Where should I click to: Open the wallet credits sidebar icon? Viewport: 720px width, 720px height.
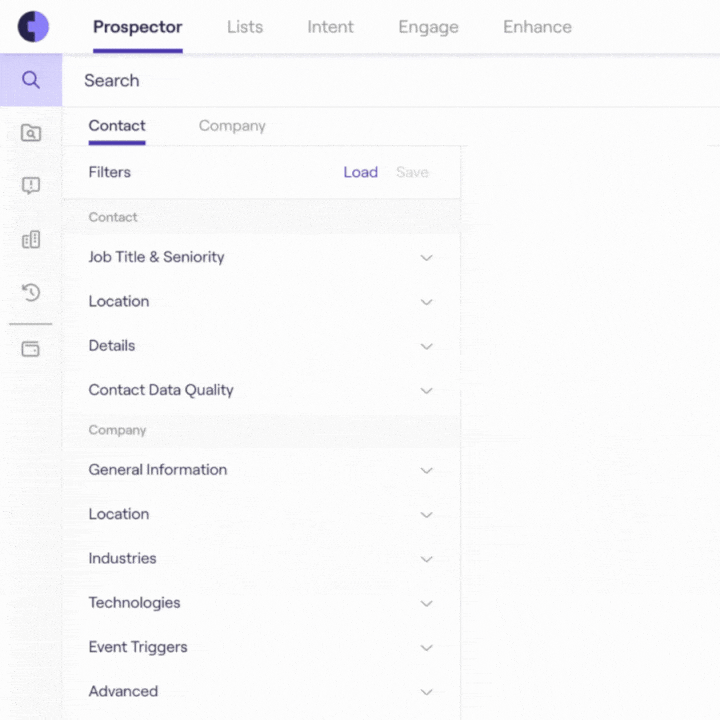click(x=31, y=349)
